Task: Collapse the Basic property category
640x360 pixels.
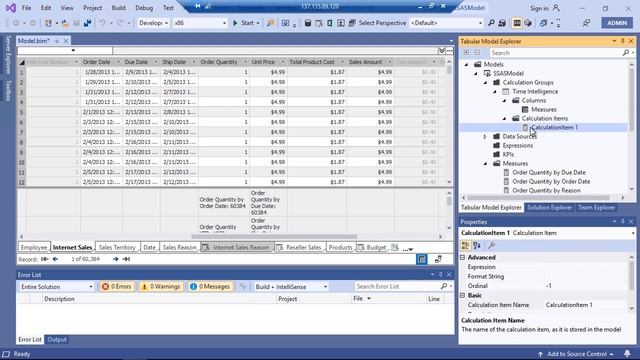Action: 462,295
